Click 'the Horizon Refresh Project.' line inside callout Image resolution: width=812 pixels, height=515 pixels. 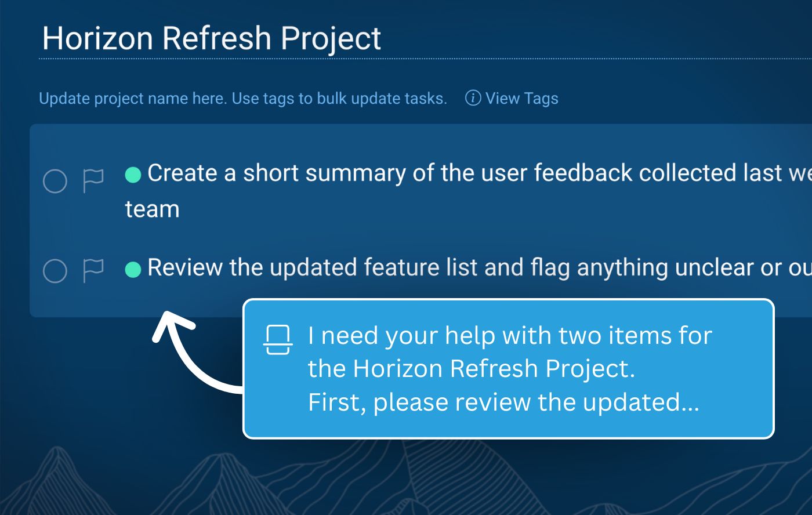coord(471,368)
